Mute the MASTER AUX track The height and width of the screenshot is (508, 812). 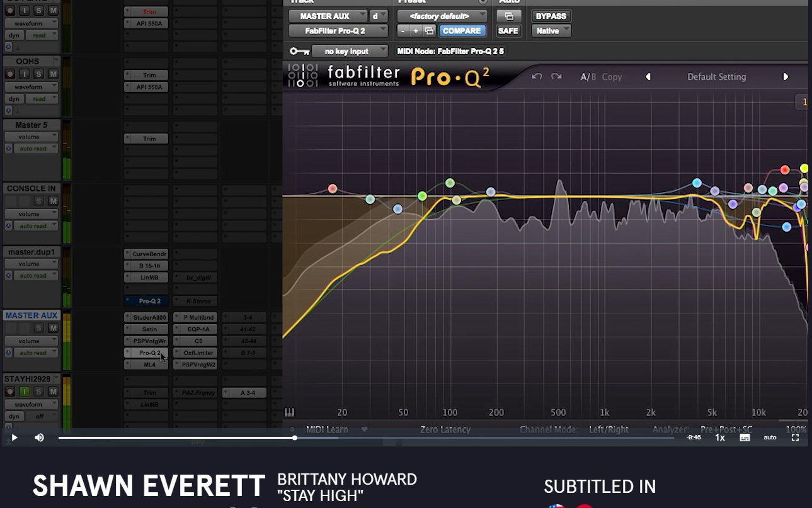[x=53, y=328]
